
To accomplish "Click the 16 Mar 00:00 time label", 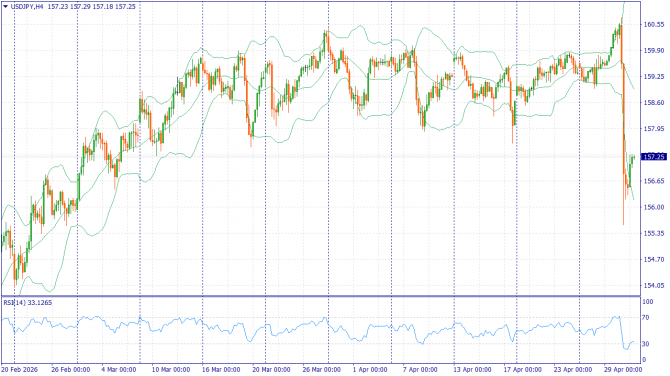I will point(220,370).
